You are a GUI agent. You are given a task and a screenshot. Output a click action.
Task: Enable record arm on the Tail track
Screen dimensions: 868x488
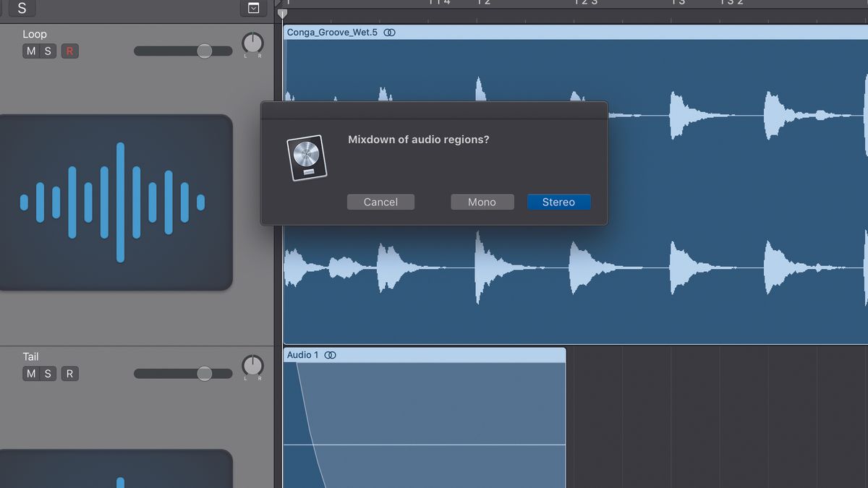tap(69, 373)
